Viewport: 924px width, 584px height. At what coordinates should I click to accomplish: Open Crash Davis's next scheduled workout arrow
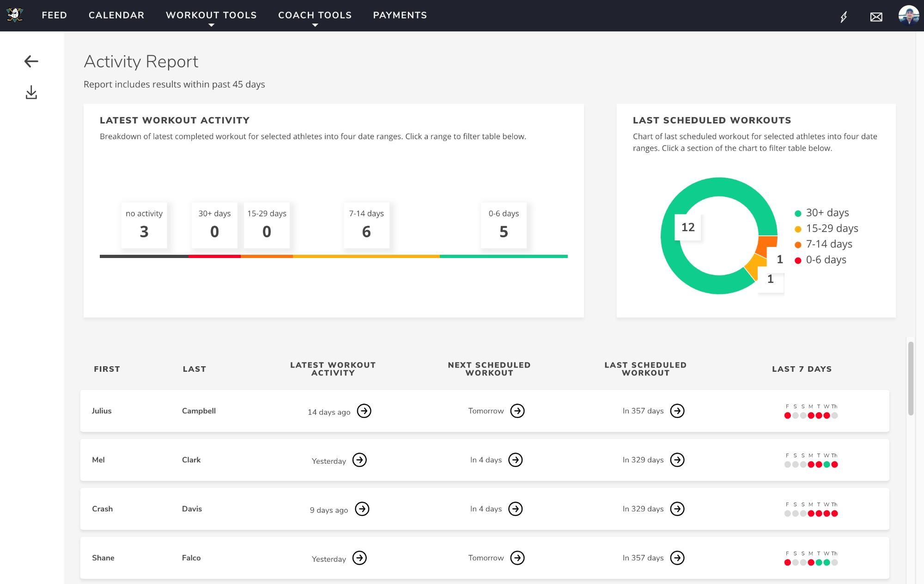(515, 509)
